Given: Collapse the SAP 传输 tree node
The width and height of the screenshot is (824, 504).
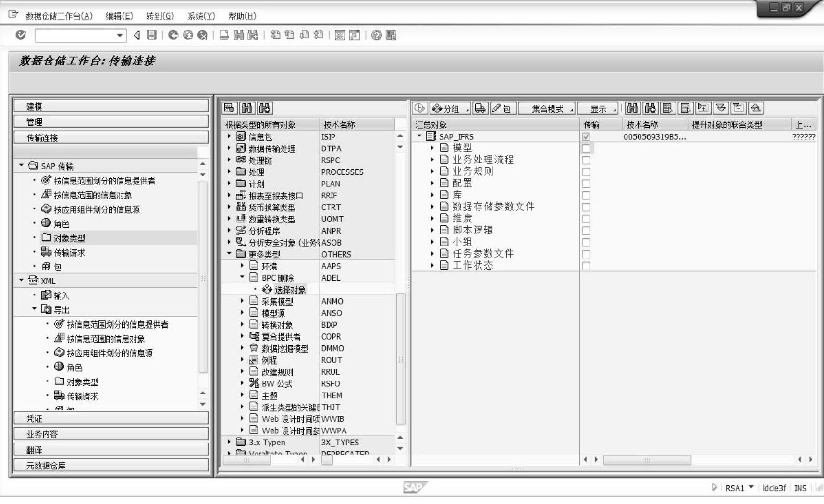Looking at the screenshot, I should [21, 165].
